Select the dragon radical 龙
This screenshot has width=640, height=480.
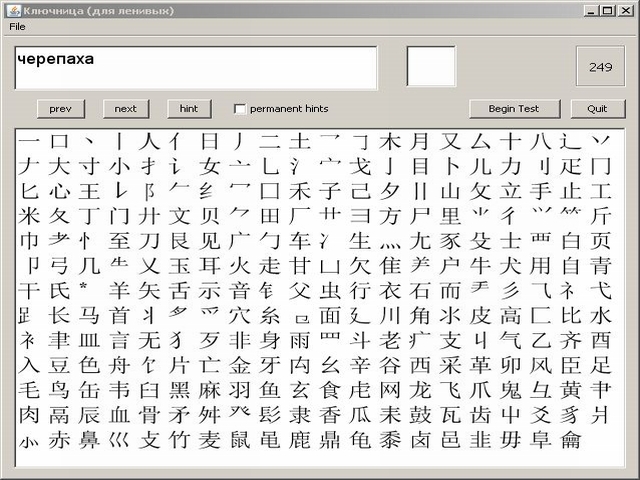pyautogui.click(x=420, y=390)
